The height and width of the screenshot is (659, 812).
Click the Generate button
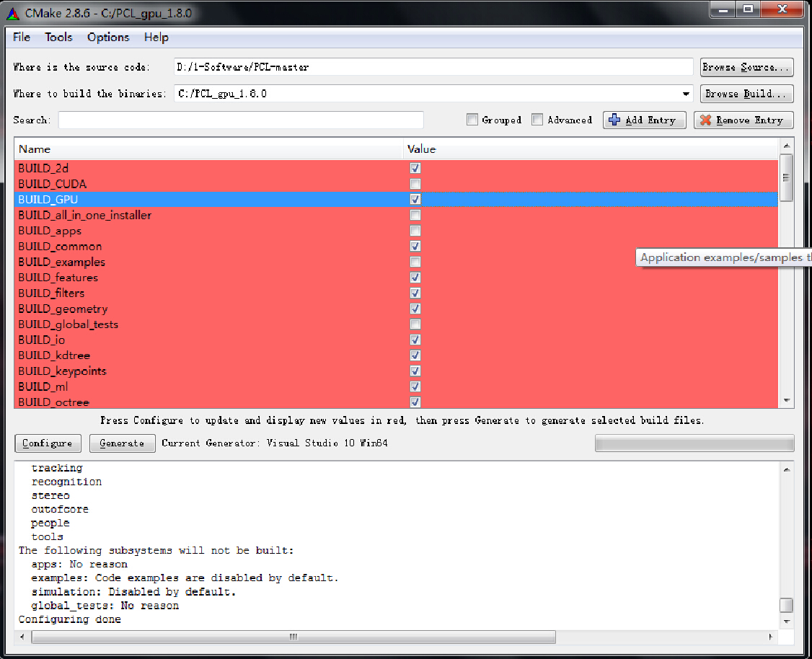pos(122,443)
